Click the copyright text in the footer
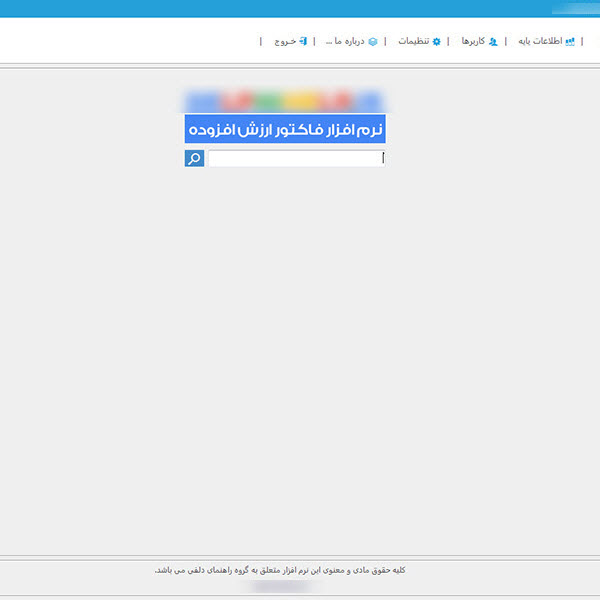Screen dimensions: 600x600 pos(280,570)
